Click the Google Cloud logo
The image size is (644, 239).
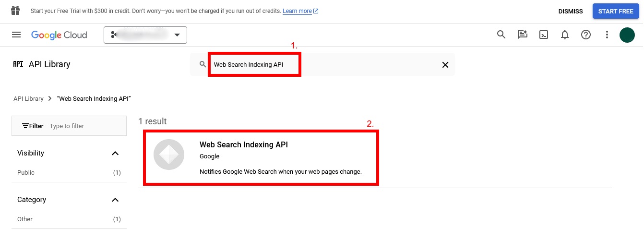click(59, 35)
